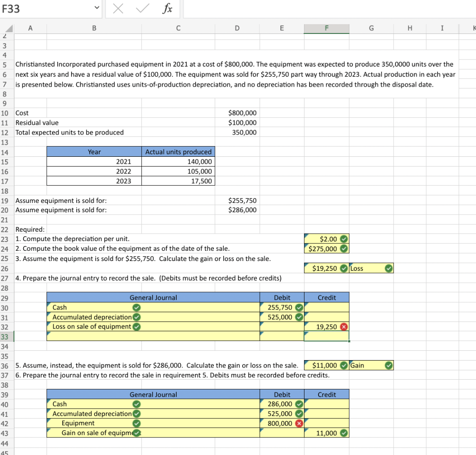476x455 pixels.
Task: Click red X error icon beside 19,250
Action: click(344, 327)
